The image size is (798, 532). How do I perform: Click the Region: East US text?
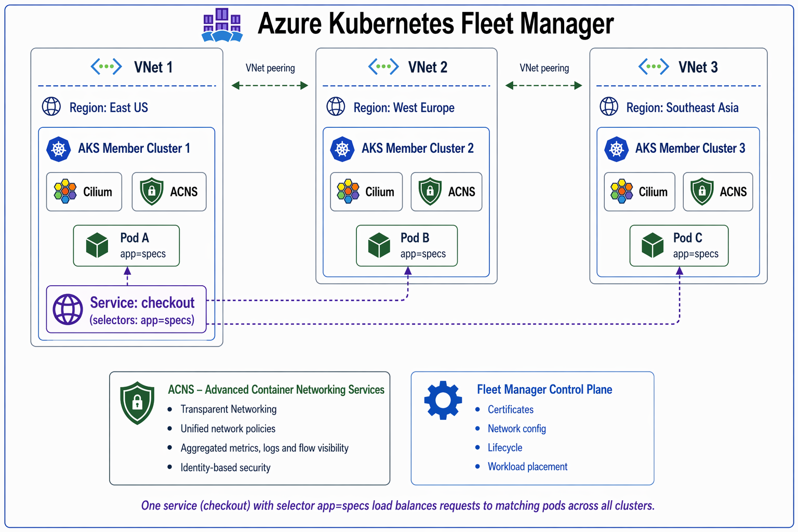(109, 108)
